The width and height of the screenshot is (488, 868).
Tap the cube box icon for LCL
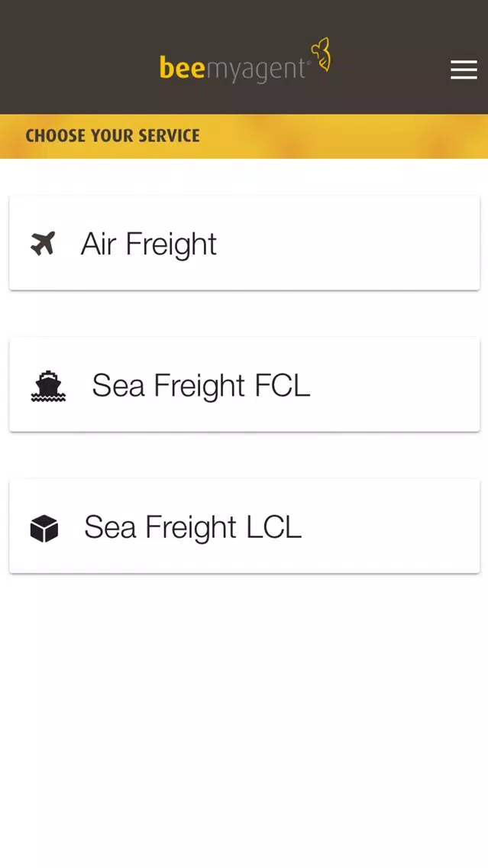click(44, 527)
